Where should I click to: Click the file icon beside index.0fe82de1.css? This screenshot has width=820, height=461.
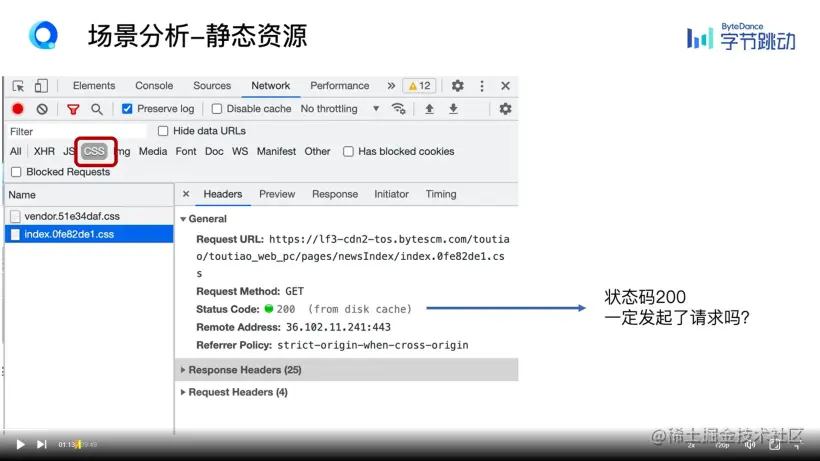(15, 234)
